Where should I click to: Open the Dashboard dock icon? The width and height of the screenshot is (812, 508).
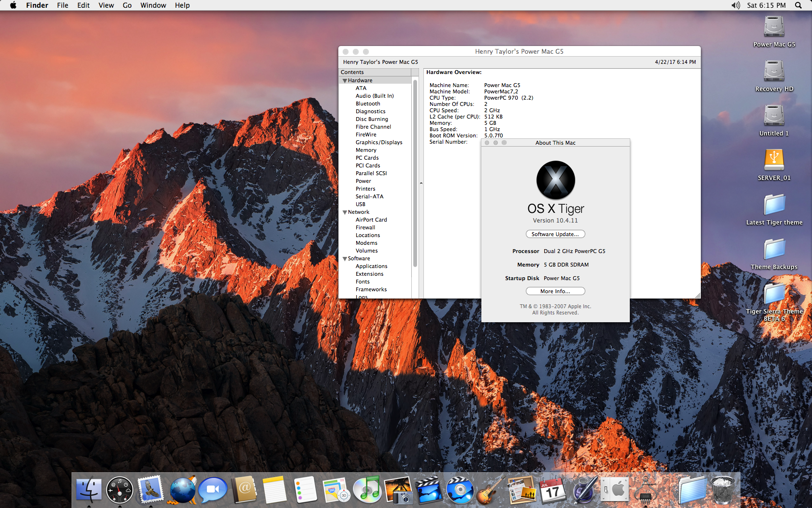119,490
